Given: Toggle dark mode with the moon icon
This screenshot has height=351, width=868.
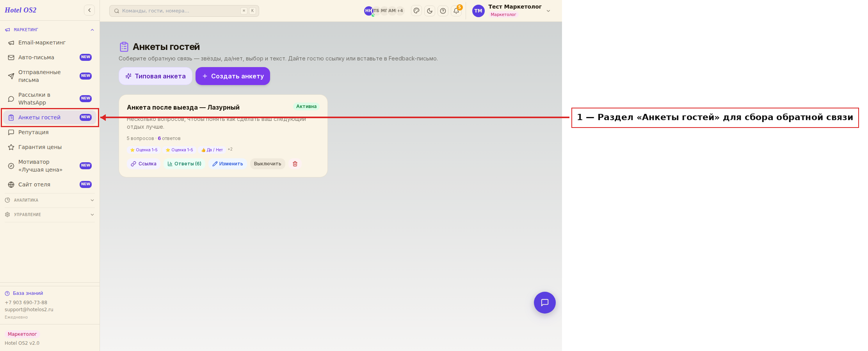Looking at the screenshot, I should [x=430, y=11].
